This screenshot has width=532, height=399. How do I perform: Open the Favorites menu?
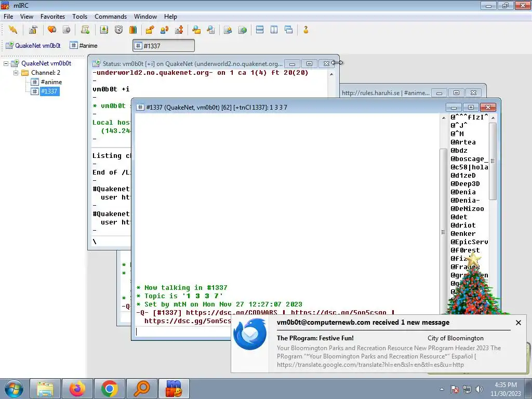[52, 17]
